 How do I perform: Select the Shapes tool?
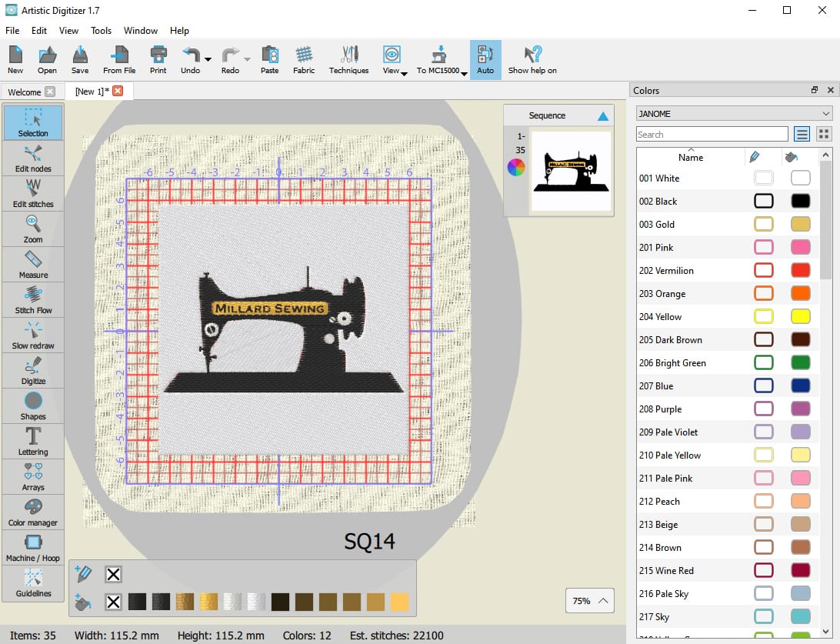[32, 405]
